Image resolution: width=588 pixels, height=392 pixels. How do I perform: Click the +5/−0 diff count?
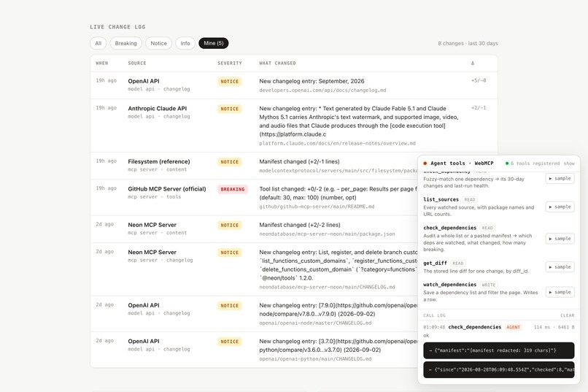[x=479, y=80]
